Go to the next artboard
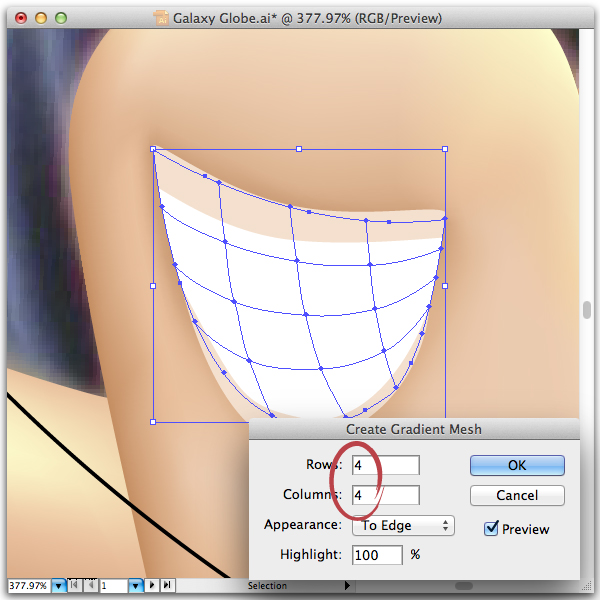Image resolution: width=600 pixels, height=600 pixels. click(x=152, y=585)
